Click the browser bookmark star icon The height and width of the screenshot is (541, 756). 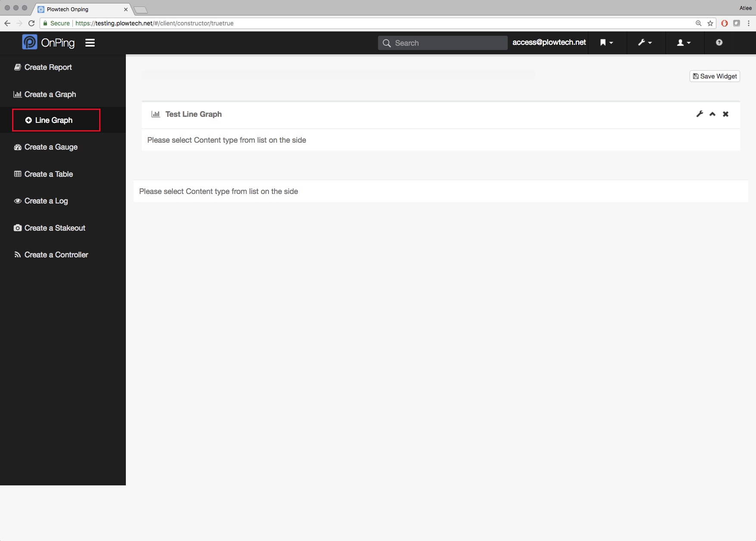coord(710,23)
